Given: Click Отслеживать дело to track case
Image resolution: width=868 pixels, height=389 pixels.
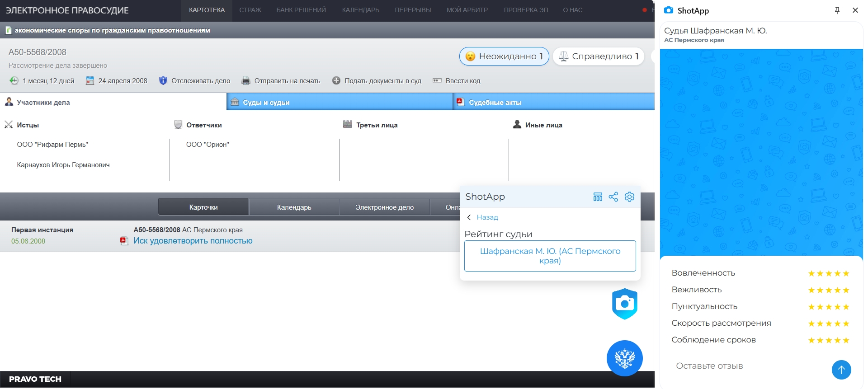Looking at the screenshot, I should 200,81.
